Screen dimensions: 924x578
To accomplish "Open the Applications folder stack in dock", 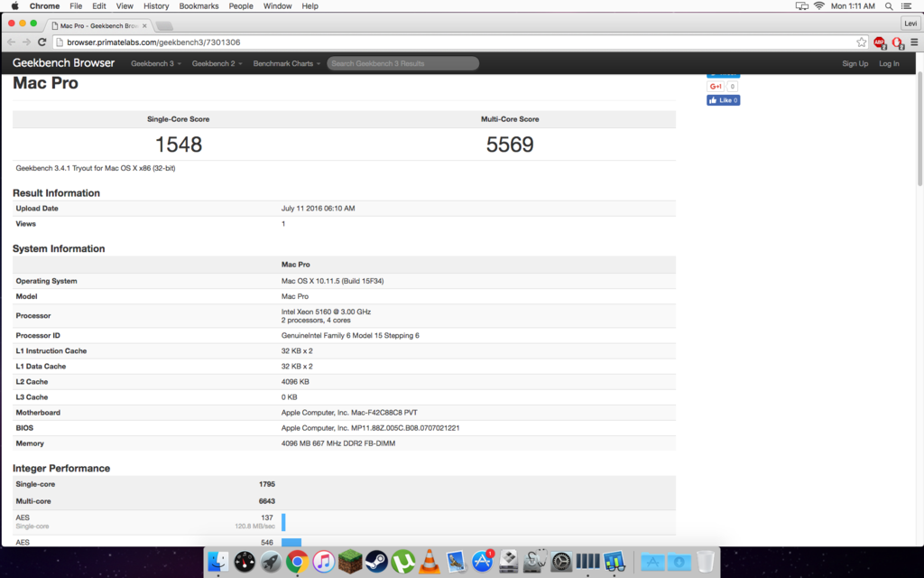I will coord(652,562).
